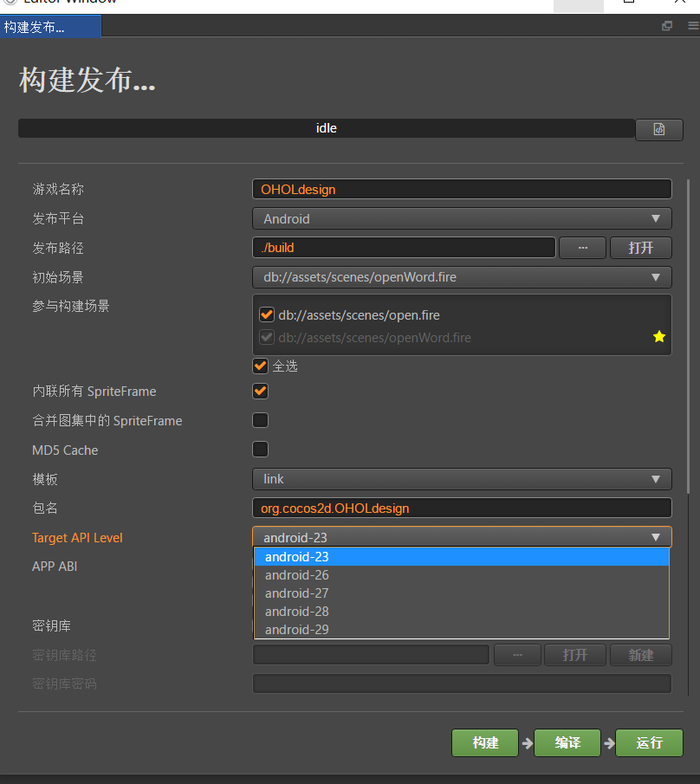Click the 密钥库路径 input field
The width and height of the screenshot is (700, 784).
click(x=371, y=655)
